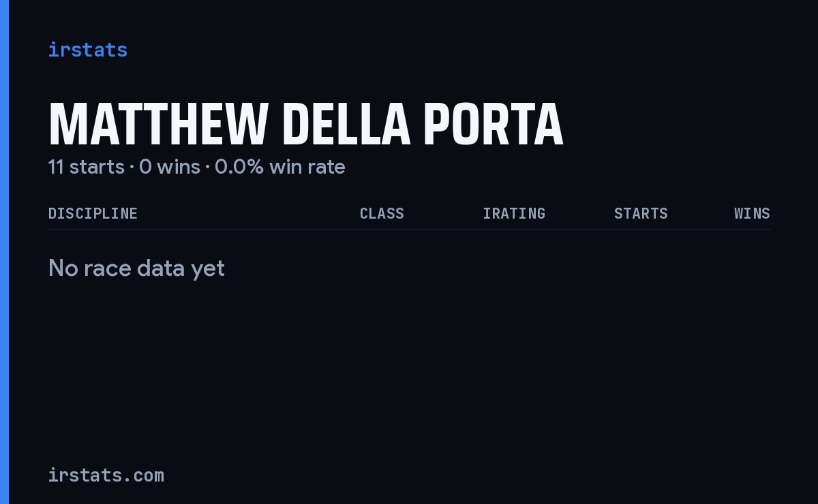Image resolution: width=818 pixels, height=504 pixels.
Task: Select the '11 starts' summary text
Action: click(87, 167)
